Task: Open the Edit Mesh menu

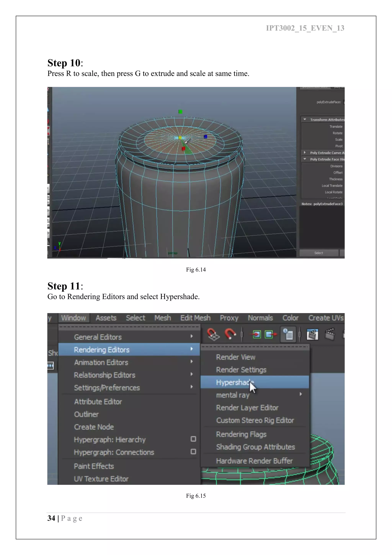Action: [x=195, y=318]
